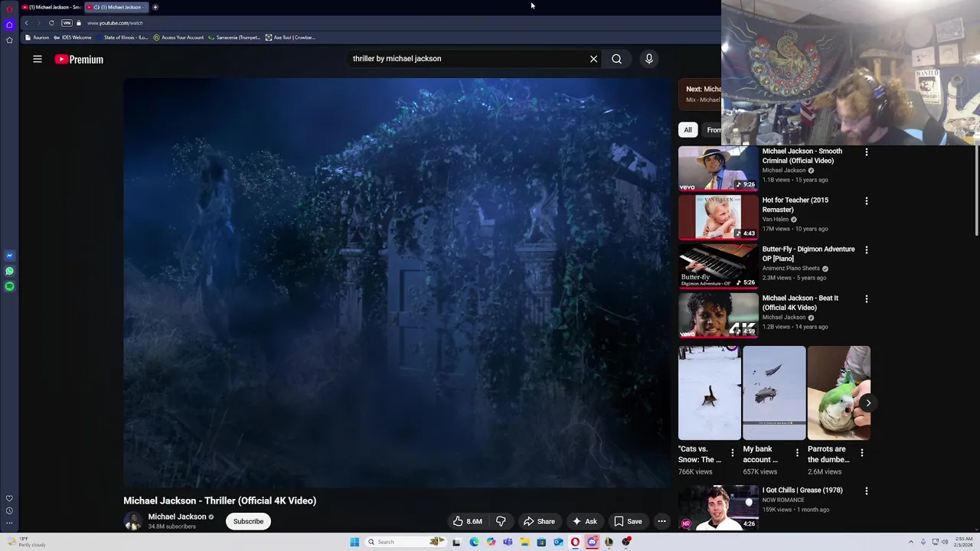Open options for Cats vs. Snow short
The height and width of the screenshot is (551, 980).
(732, 453)
